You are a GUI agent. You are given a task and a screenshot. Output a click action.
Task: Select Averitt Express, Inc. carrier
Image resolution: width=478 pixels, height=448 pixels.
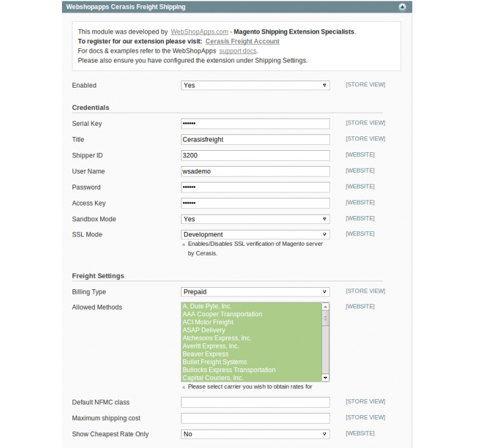tap(251, 346)
